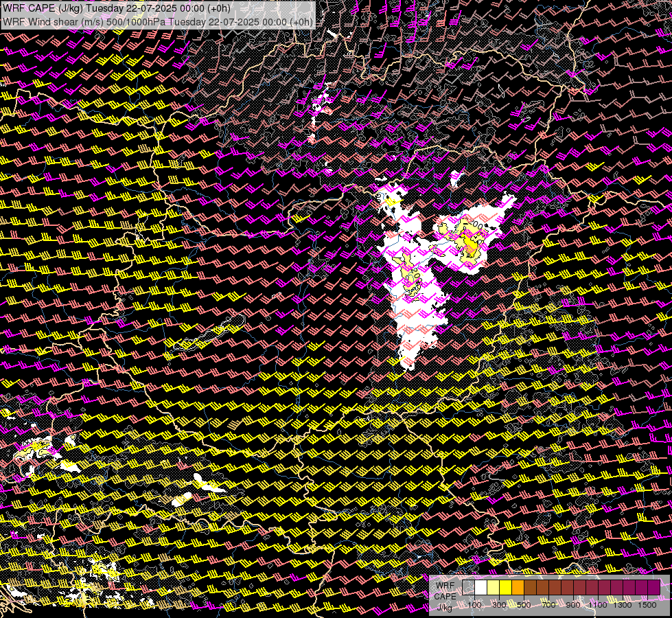This screenshot has width=672, height=618.
Task: Click the WRF CAPE title line
Action: click(117, 8)
